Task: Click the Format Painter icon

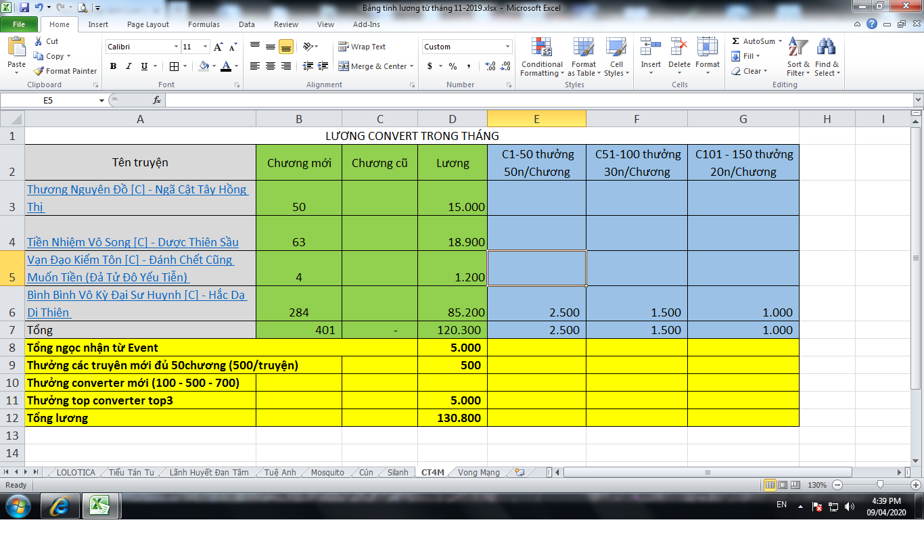Action: [39, 71]
